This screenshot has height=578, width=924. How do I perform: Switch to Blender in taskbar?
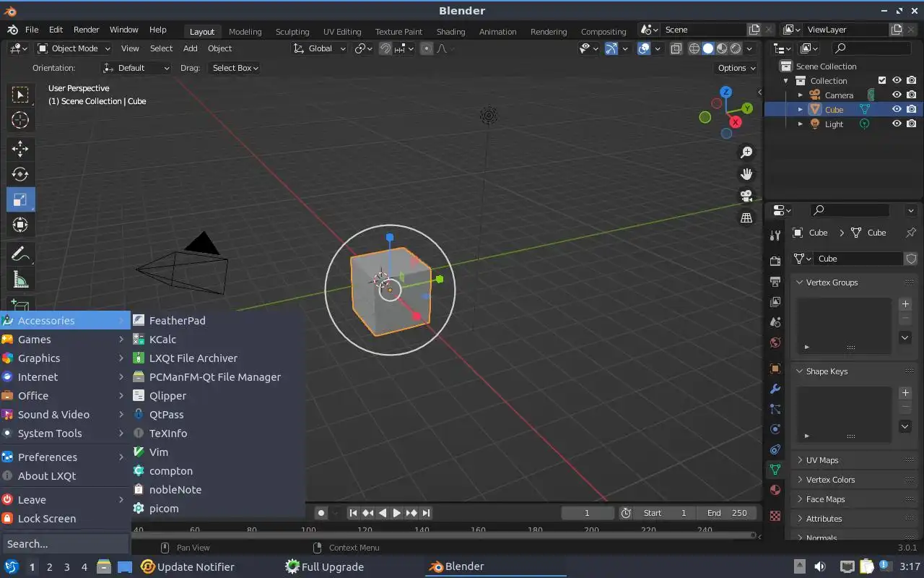point(494,566)
